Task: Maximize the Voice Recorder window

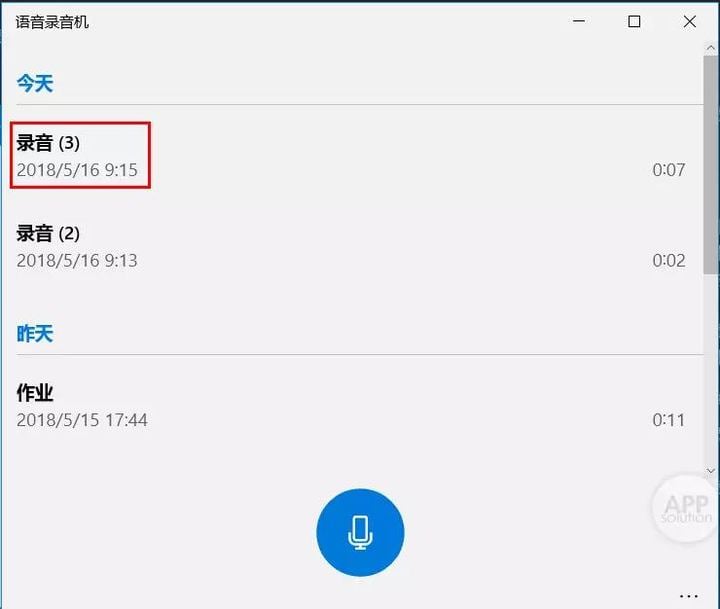Action: (634, 21)
